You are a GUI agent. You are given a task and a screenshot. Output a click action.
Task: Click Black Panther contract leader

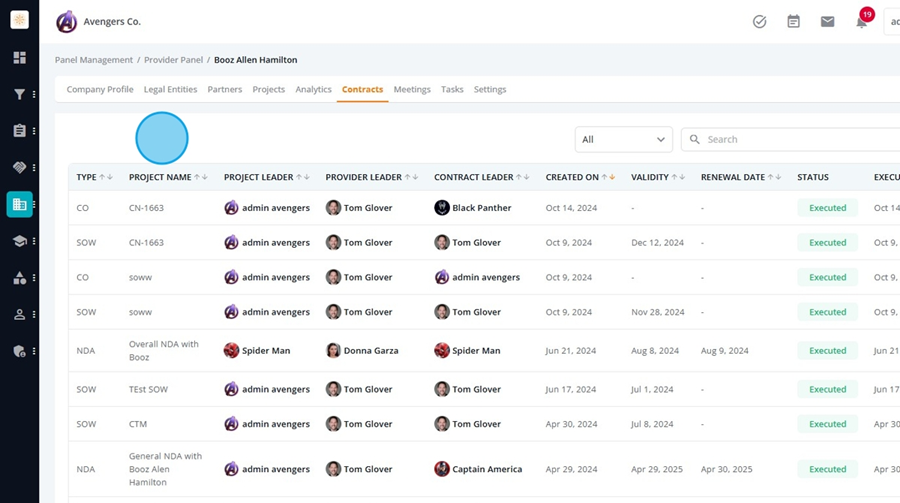[x=473, y=208]
